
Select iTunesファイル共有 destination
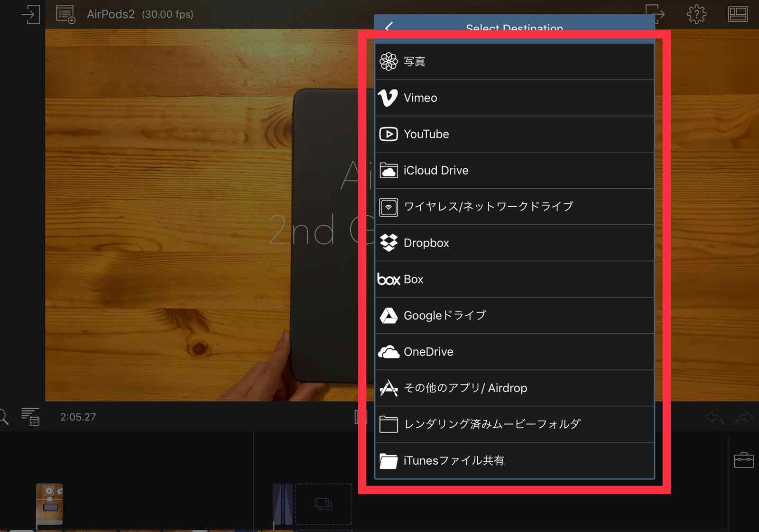pos(514,460)
